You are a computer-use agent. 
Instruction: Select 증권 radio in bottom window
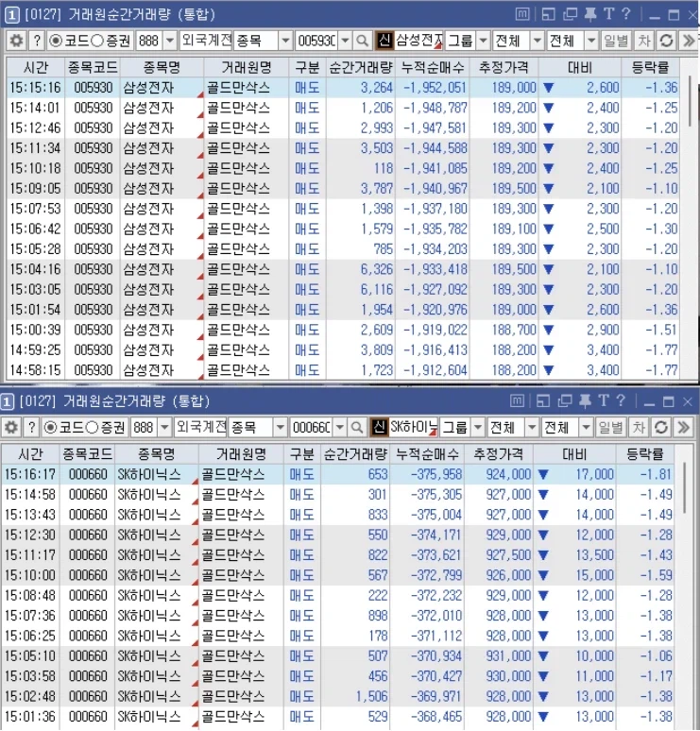(x=92, y=428)
